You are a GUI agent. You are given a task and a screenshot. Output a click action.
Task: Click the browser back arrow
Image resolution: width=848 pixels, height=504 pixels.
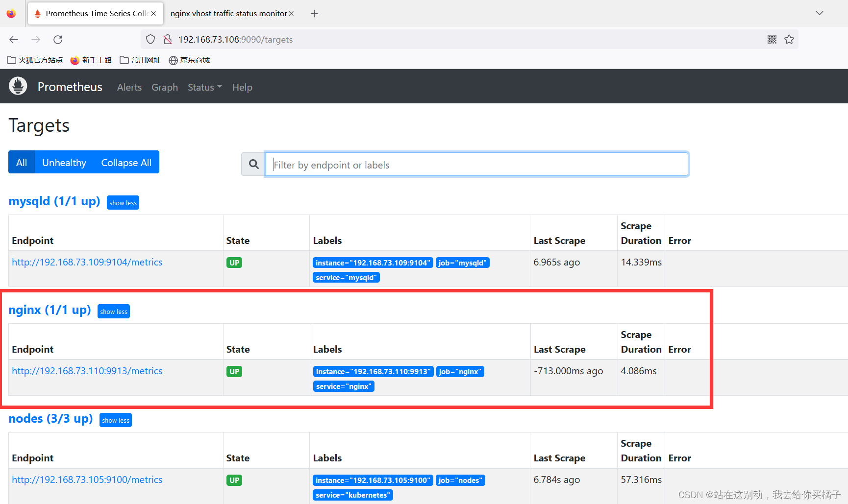coord(14,40)
